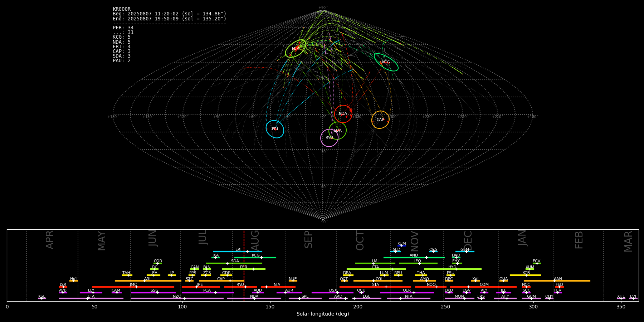Select the JMC shower bar in the timeline
This screenshot has width=644, height=322.
click(133, 287)
